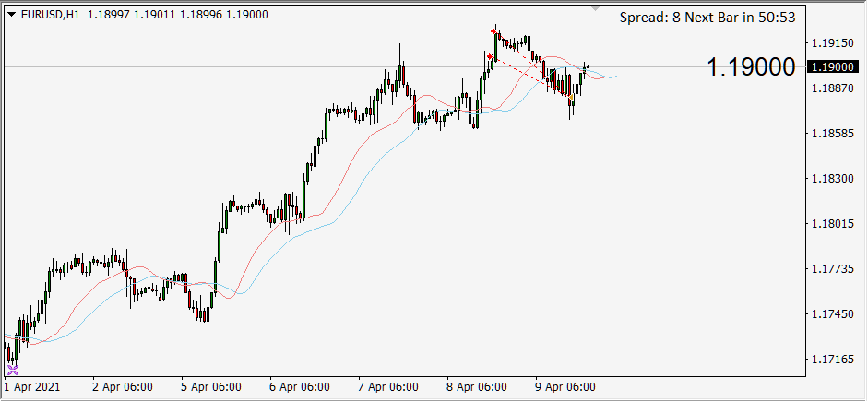Viewport: 868px width, 401px height.
Task: Click the OHLC values 1.18997 1.19011 1.18996 1.19000
Action: [178, 15]
